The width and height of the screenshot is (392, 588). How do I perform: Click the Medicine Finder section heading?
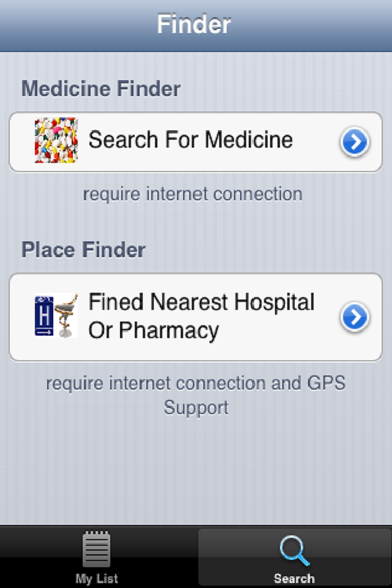tap(101, 89)
